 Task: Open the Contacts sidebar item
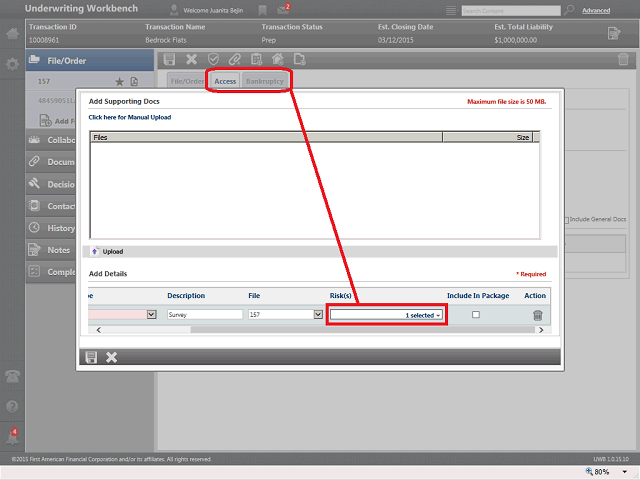(51, 206)
